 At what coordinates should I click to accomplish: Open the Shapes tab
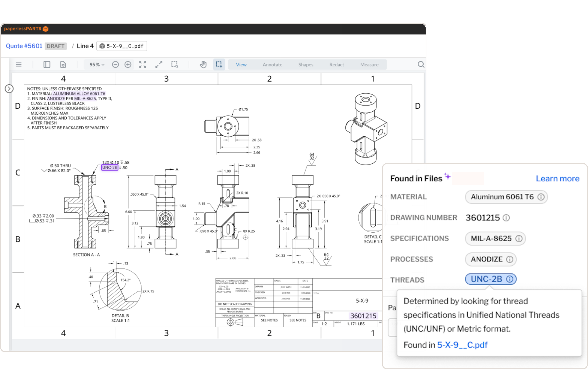tap(306, 65)
